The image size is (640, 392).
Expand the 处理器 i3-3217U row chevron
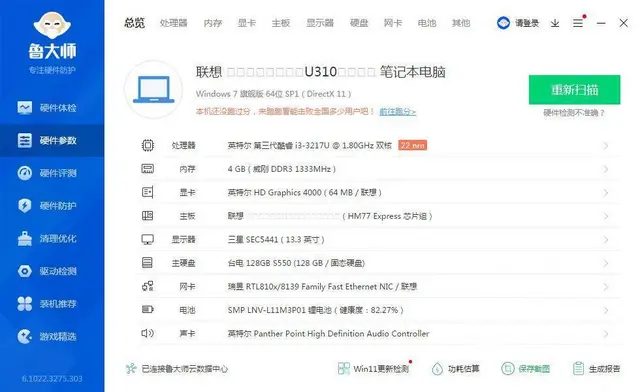coord(606,145)
